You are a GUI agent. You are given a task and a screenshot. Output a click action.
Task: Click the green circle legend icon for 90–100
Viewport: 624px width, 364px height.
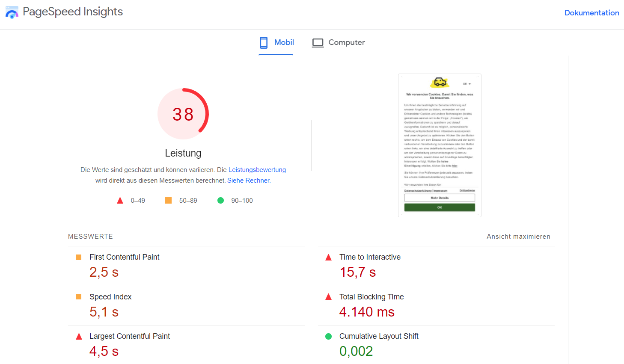coord(220,200)
